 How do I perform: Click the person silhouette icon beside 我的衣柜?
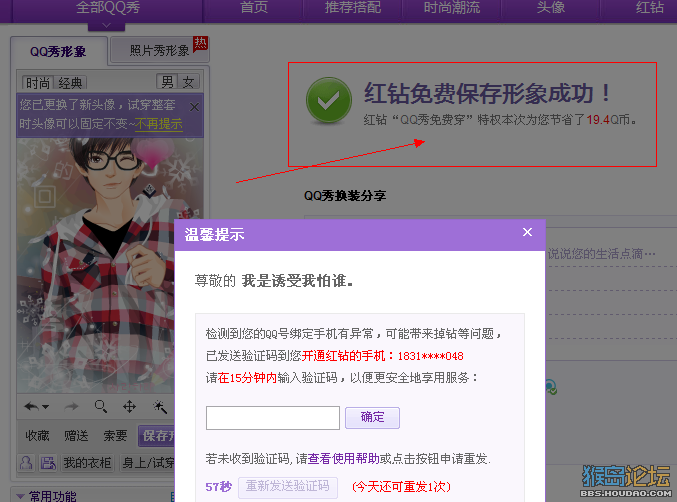[26, 463]
